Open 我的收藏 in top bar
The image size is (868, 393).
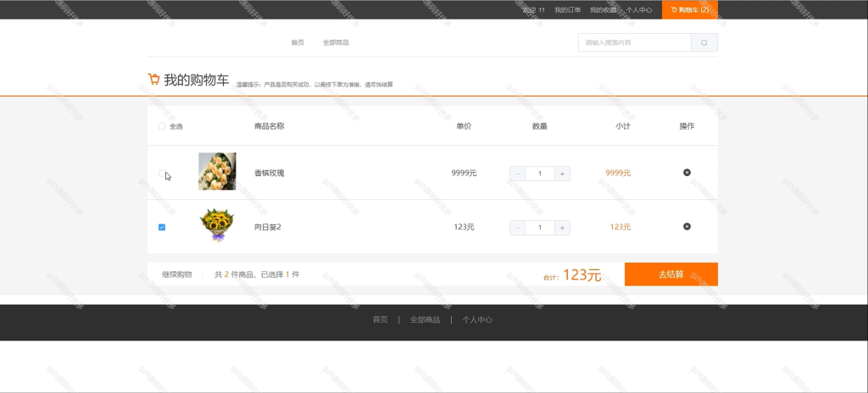(604, 10)
